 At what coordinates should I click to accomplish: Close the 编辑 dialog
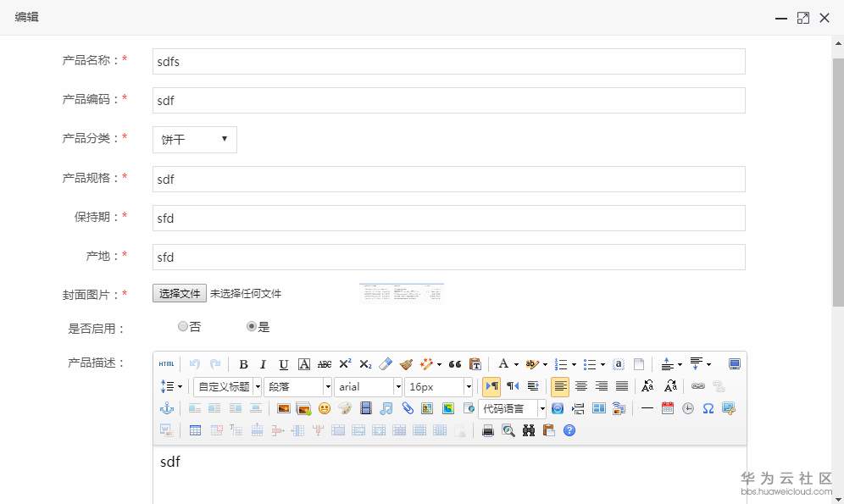click(x=825, y=18)
